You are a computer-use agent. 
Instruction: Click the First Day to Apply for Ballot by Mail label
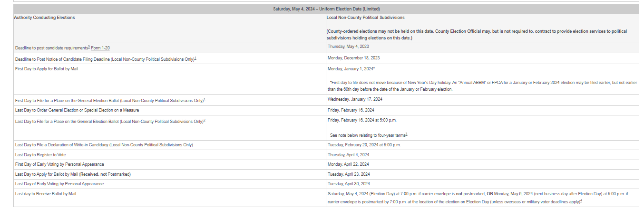[x=47, y=69]
